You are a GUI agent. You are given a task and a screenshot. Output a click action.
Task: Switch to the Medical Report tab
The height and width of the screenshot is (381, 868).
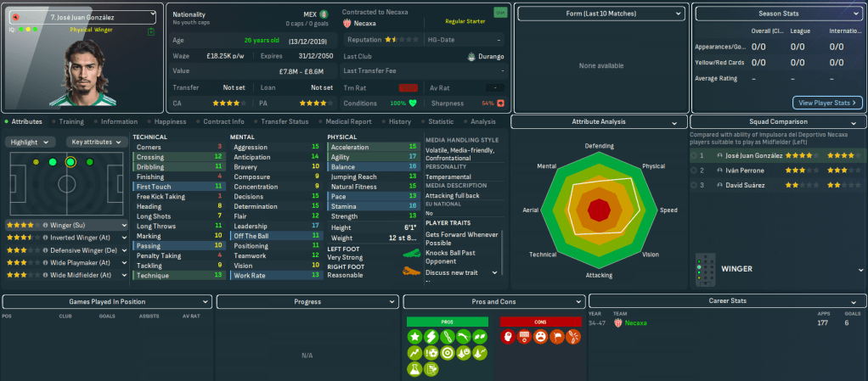(348, 121)
